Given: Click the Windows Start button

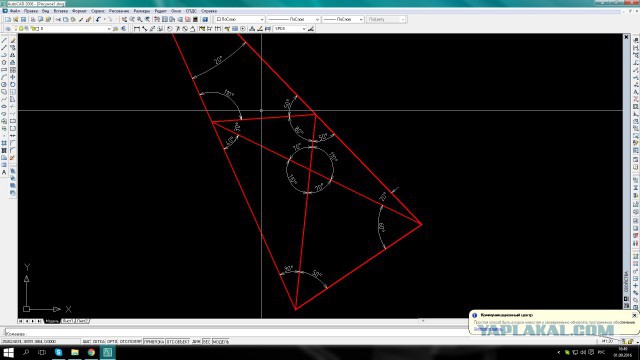Looking at the screenshot, I should (x=8, y=352).
